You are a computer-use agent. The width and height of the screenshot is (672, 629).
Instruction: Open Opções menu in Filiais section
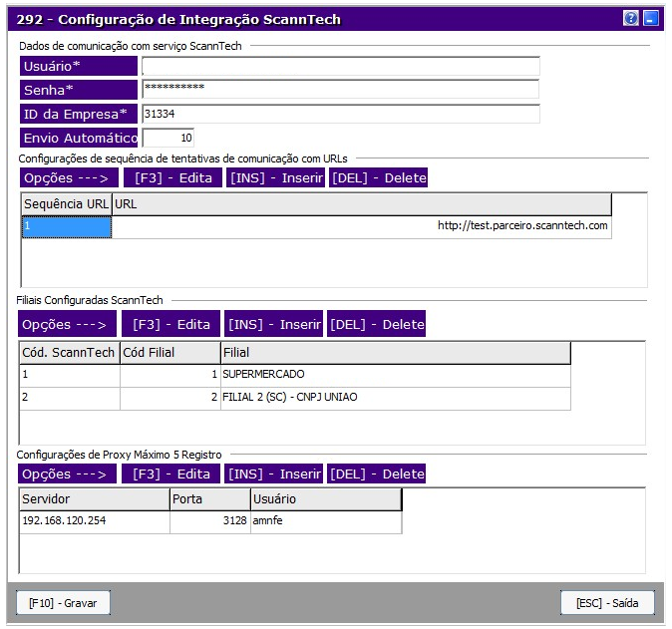pos(64,325)
